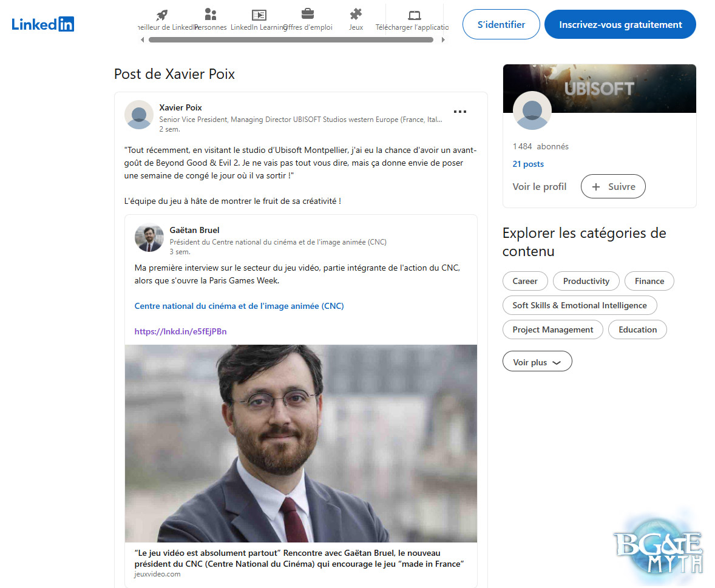Screen dimensions: 715x588
Task: Open the Personnes people icon
Action: tap(211, 15)
